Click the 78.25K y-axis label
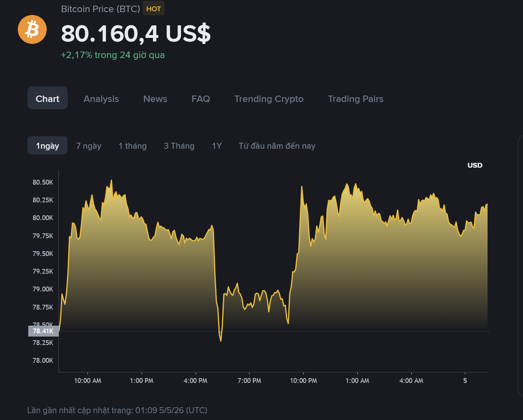This screenshot has height=420, width=523. pyautogui.click(x=43, y=343)
